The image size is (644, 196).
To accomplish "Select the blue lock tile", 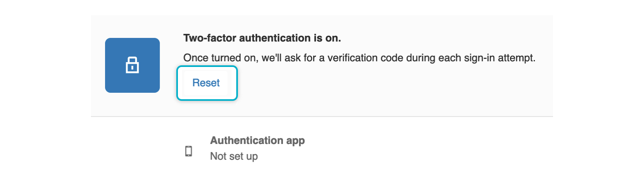I will click(x=132, y=65).
